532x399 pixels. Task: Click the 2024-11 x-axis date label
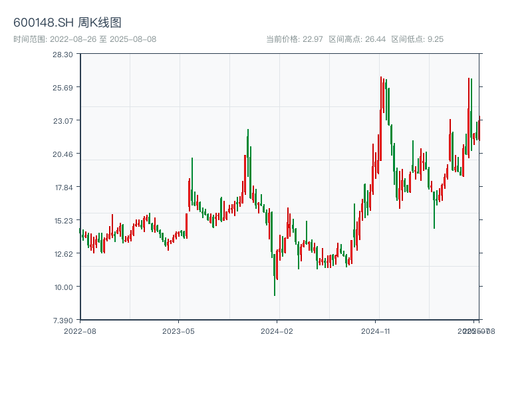coord(376,331)
